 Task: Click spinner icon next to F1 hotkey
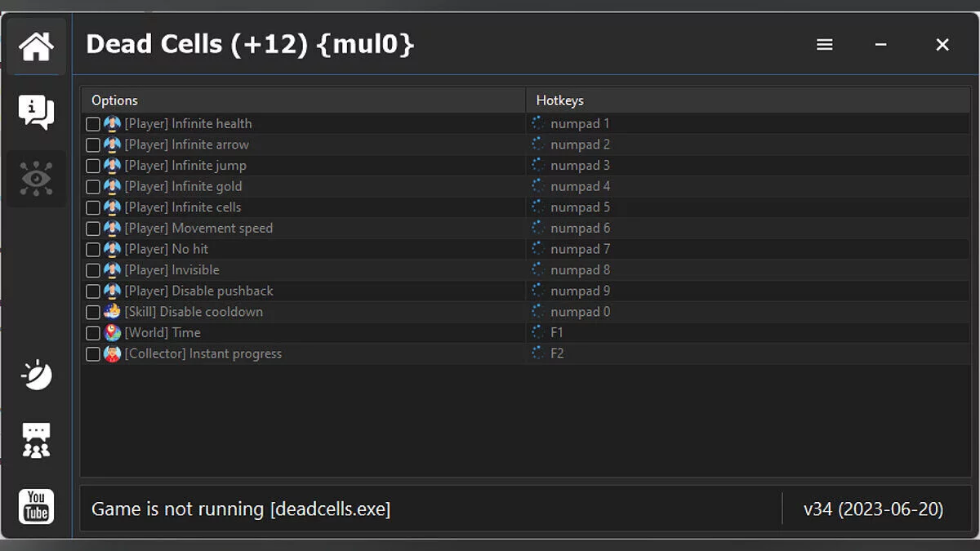click(x=537, y=332)
